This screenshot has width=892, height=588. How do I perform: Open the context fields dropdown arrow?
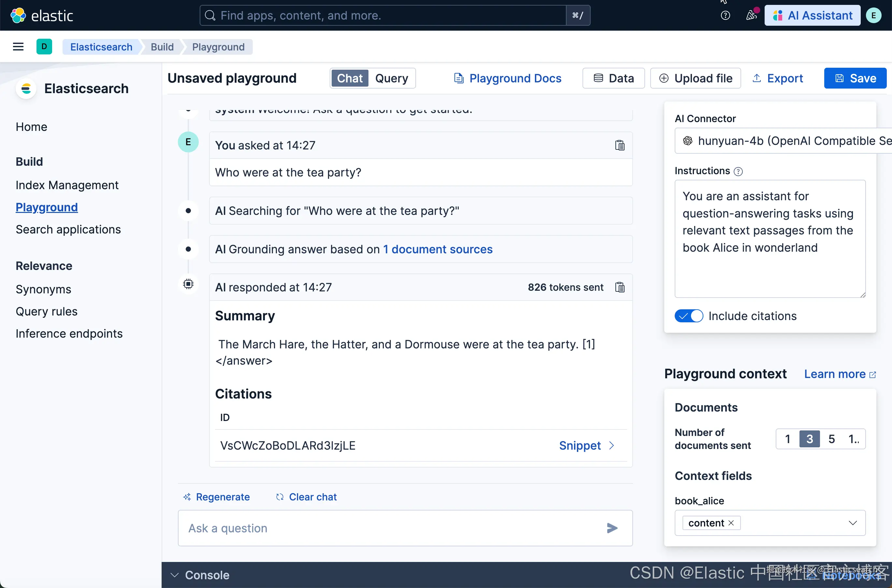(x=853, y=523)
